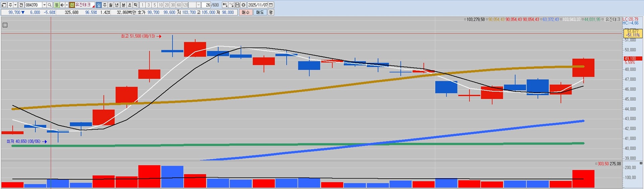Open the 주 market type dropdown arrow
The height and width of the screenshot is (189, 644).
[x=15, y=5]
